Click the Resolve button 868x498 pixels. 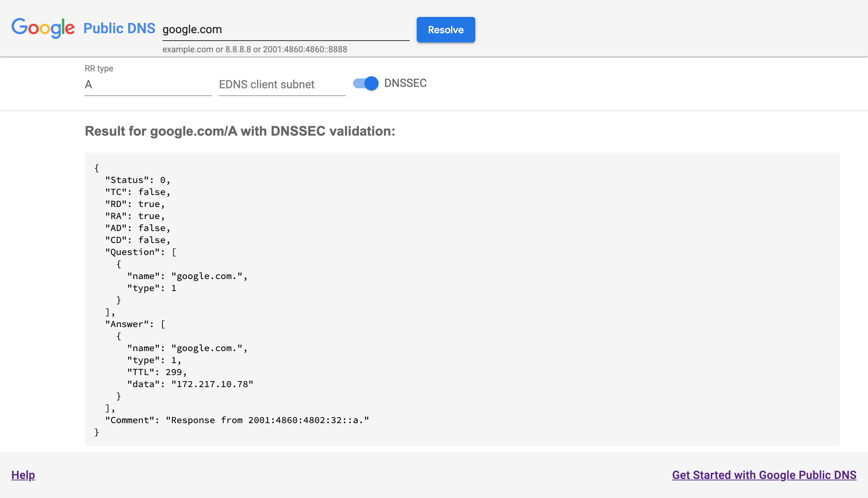(x=446, y=30)
